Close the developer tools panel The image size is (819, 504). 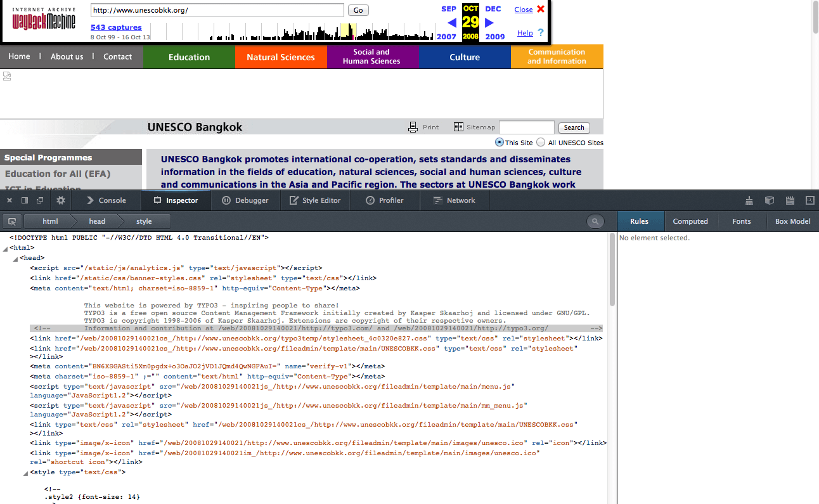10,200
